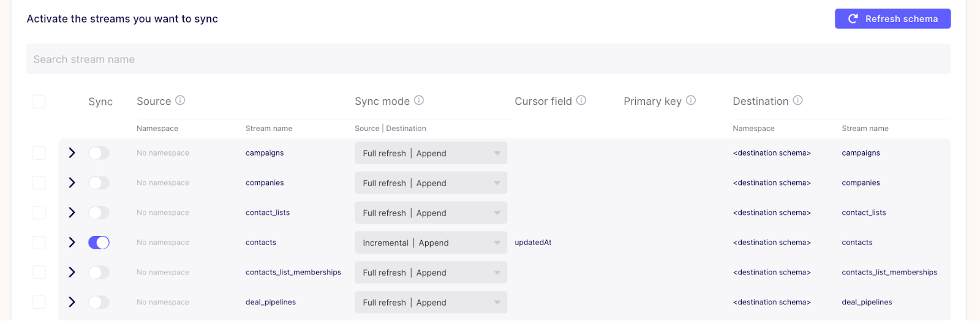Disable sync toggle for contacts stream
Viewport: 980px width, 321px height.
pos(99,243)
